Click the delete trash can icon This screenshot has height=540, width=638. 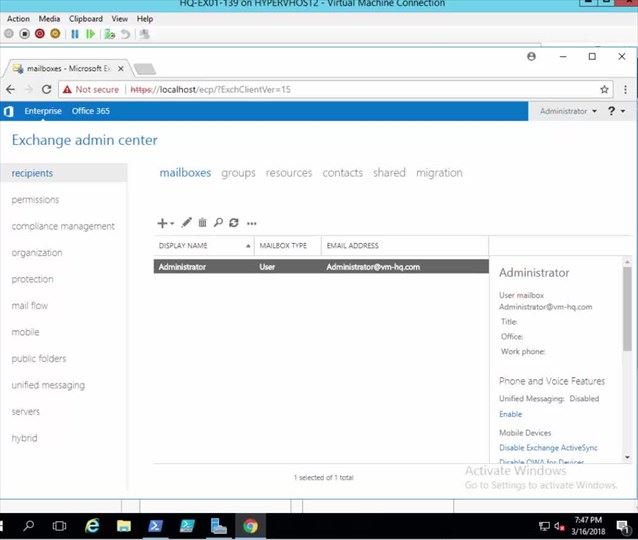pos(202,223)
